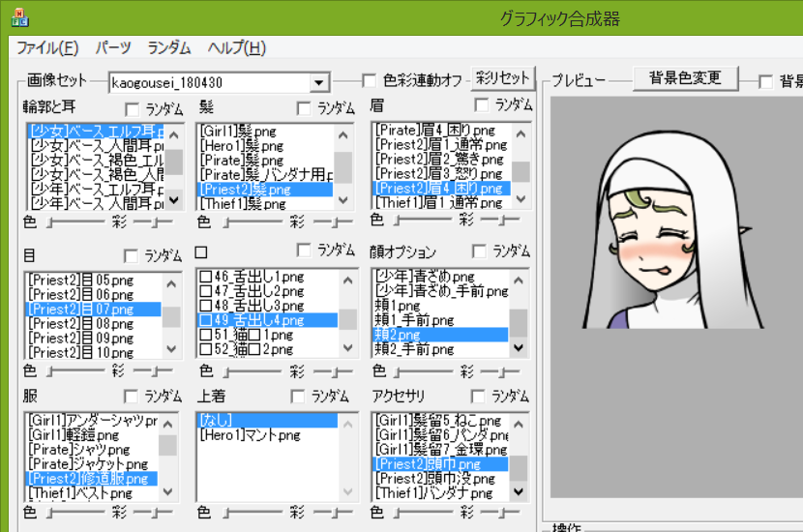
Task: Enable ランダム checkbox for 輪郭と耳
Action: click(x=133, y=109)
